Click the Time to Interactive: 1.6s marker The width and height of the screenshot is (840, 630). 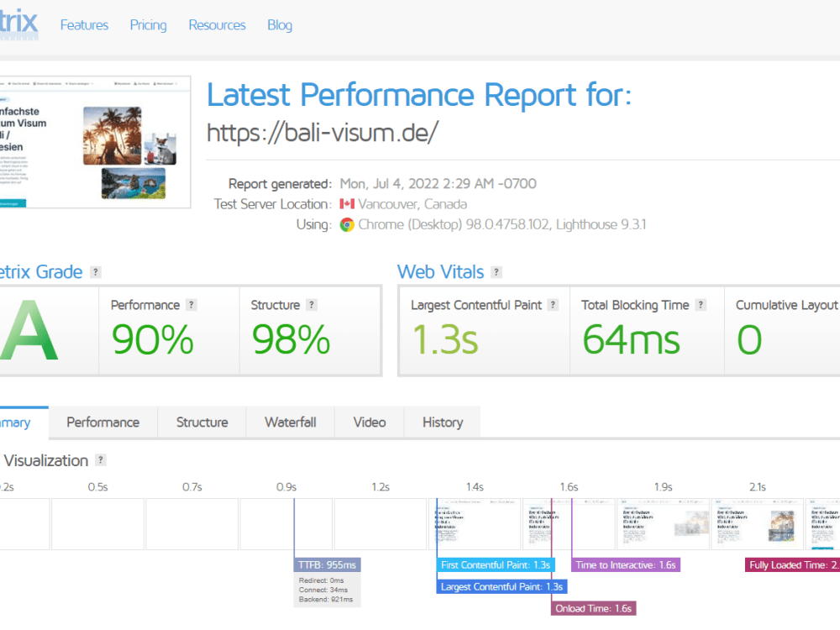click(x=626, y=565)
